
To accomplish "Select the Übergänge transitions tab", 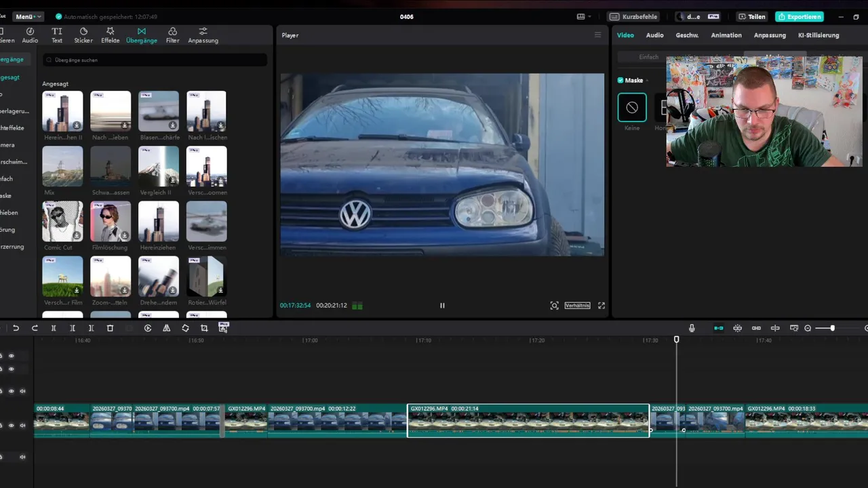I will [x=141, y=35].
